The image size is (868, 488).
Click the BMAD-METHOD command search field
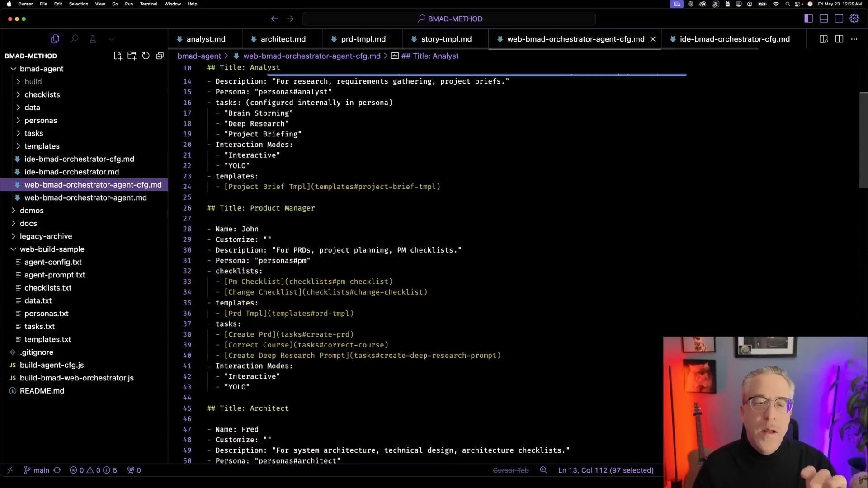(x=449, y=19)
